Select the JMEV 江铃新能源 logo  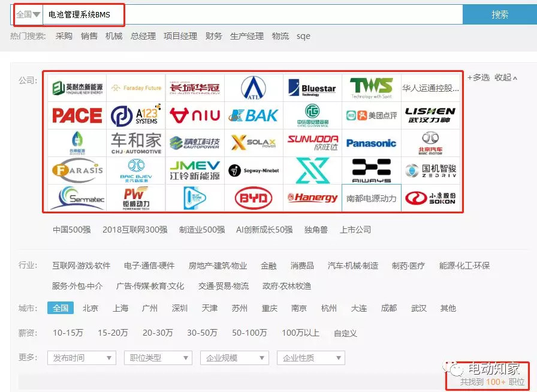click(x=195, y=171)
